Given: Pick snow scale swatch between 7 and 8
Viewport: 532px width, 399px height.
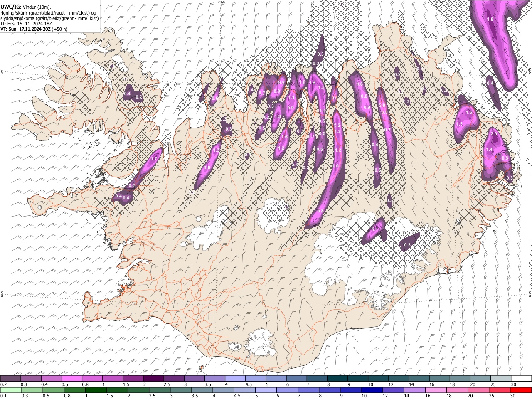Looking at the screenshot, I should point(317,378).
